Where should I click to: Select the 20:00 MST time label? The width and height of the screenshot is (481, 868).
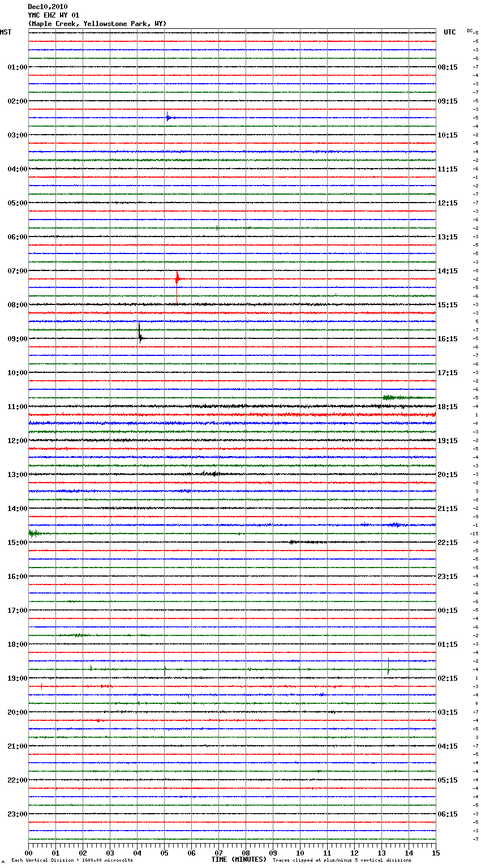[18, 712]
